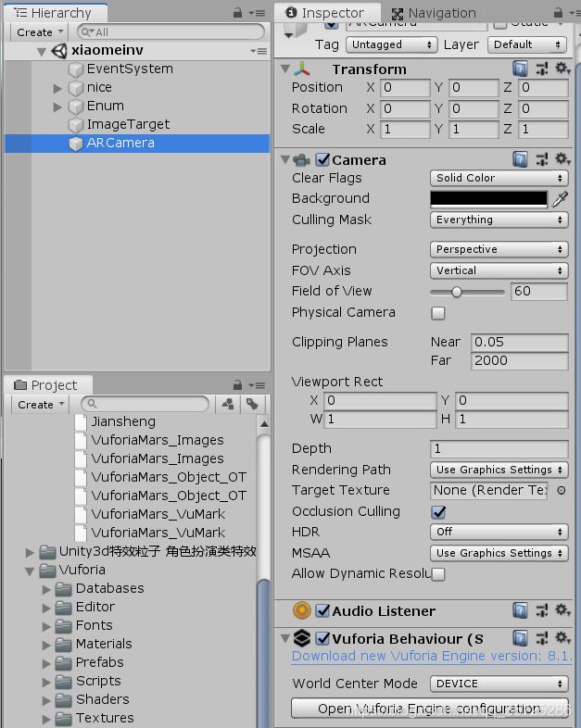Enable Allow Dynamic Resolution checkbox

[437, 574]
